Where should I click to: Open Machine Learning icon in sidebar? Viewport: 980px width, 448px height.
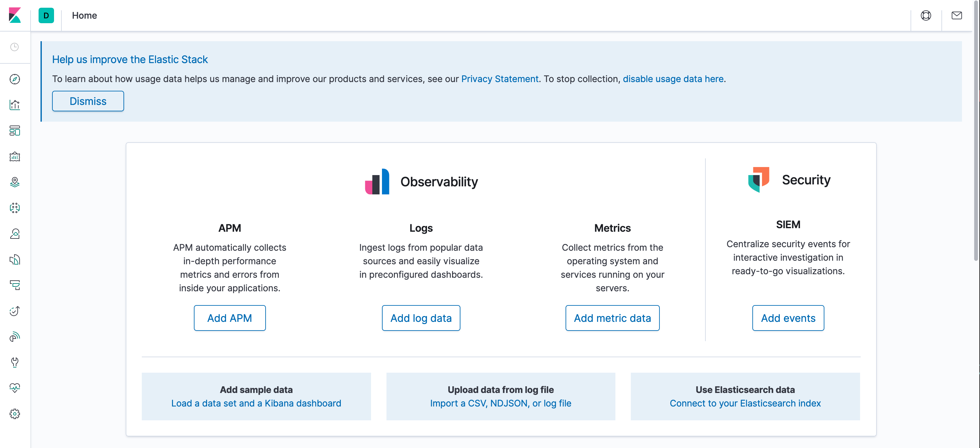[14, 208]
